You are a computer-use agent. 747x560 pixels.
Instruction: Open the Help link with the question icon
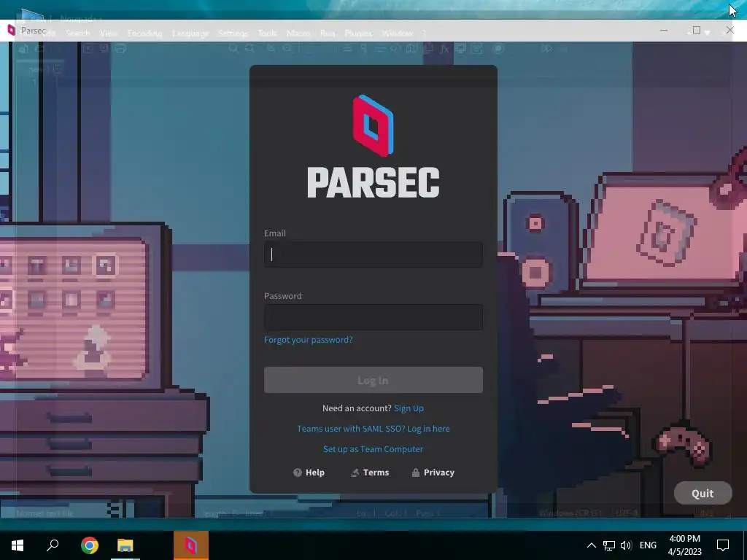[x=309, y=472]
